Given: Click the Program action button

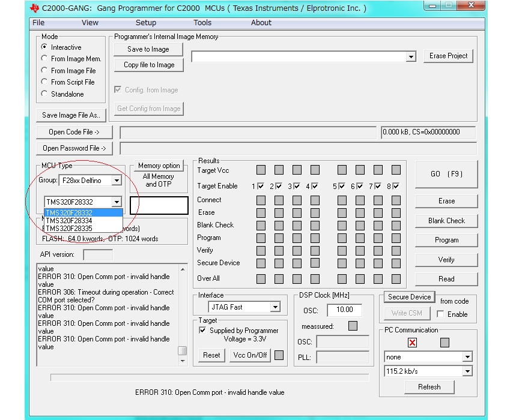Looking at the screenshot, I should [446, 240].
